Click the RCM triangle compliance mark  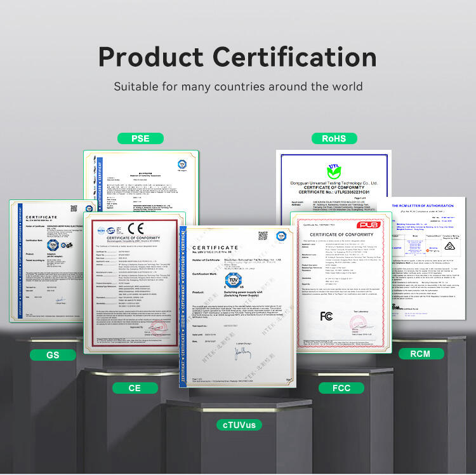tap(449, 246)
